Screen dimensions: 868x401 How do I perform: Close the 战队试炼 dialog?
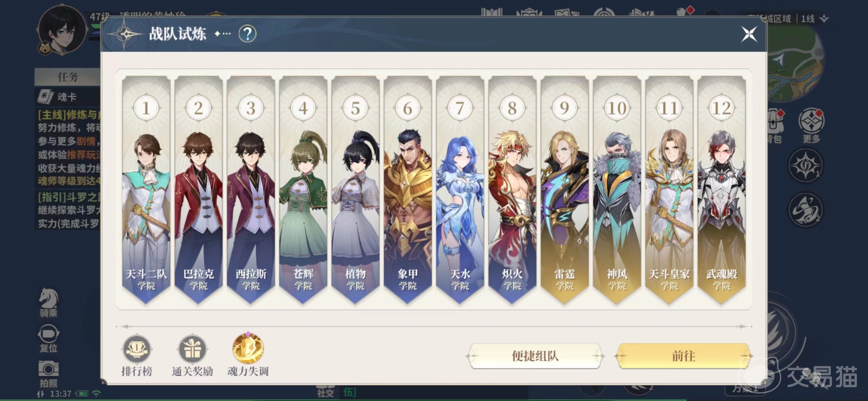click(749, 34)
